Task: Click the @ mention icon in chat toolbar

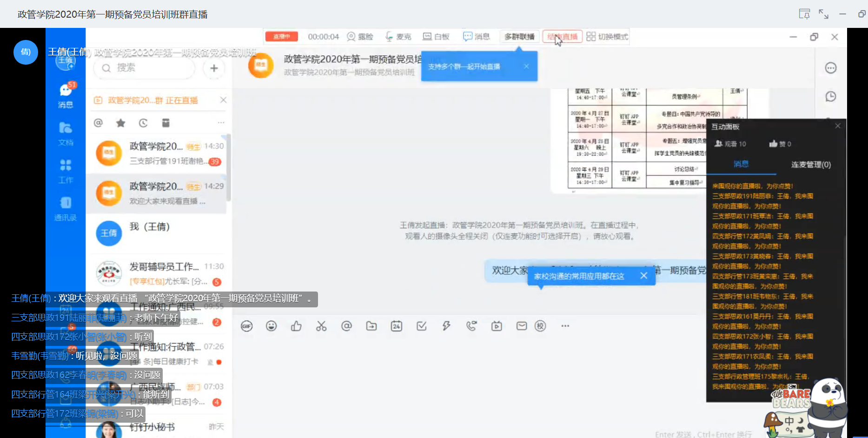Action: pos(346,326)
